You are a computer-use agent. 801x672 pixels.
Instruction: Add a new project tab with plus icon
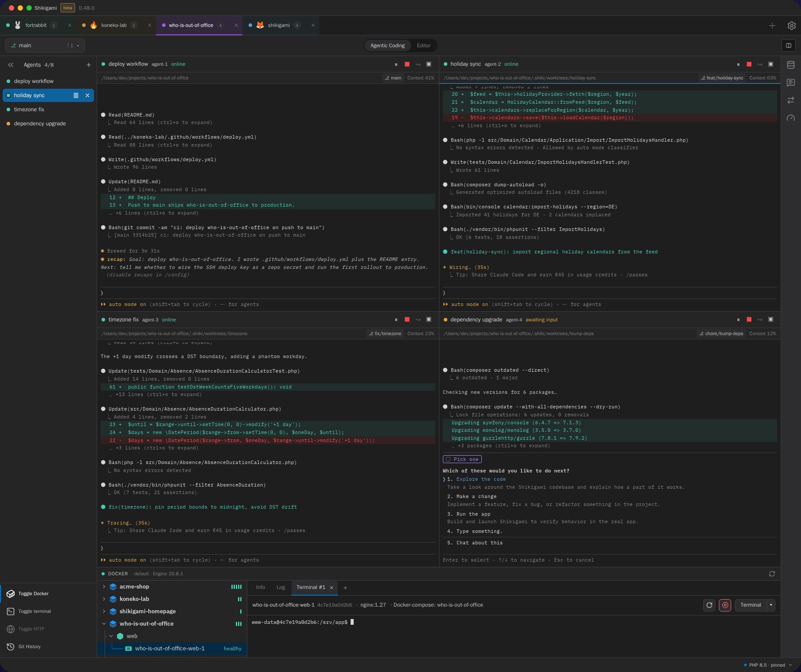(772, 26)
